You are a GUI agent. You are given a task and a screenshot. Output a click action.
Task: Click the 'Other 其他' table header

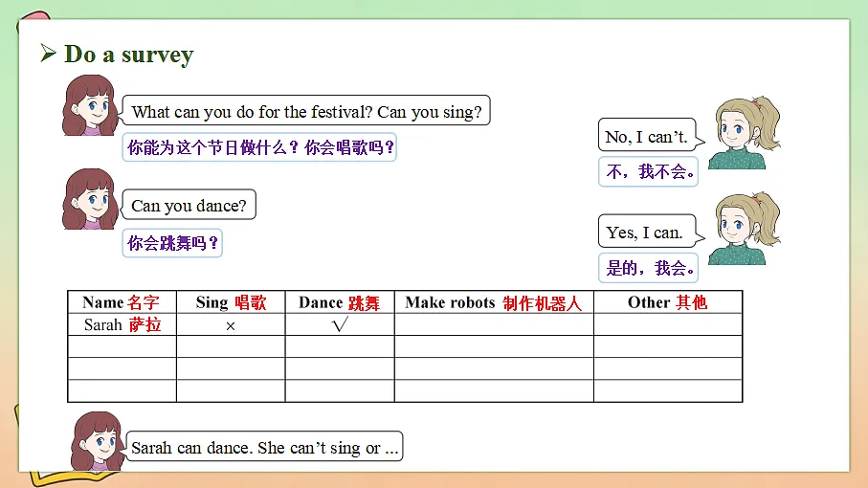[x=668, y=302]
